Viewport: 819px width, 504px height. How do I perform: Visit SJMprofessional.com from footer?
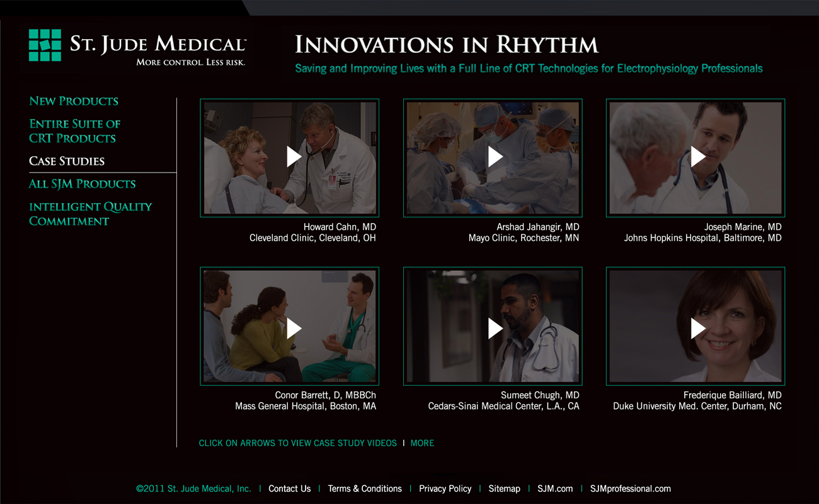tap(630, 488)
